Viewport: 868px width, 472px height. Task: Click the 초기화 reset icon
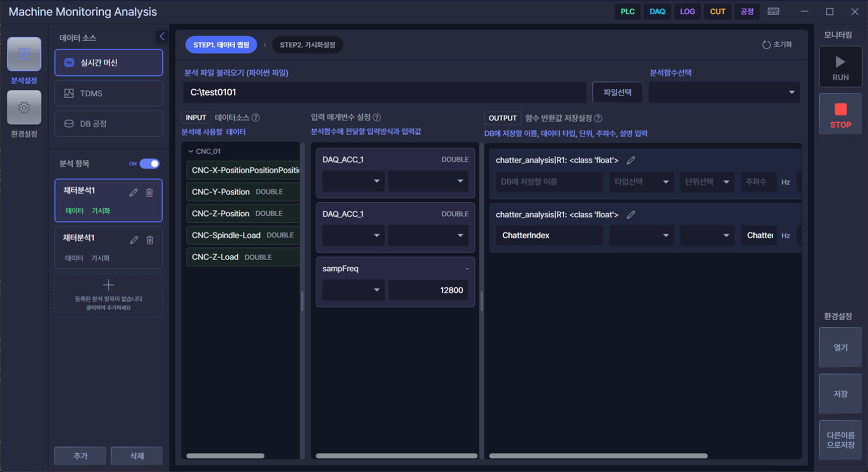point(766,45)
